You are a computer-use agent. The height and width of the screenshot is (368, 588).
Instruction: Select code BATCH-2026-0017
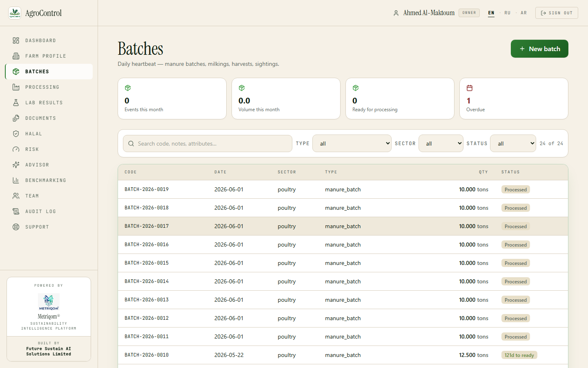point(147,226)
